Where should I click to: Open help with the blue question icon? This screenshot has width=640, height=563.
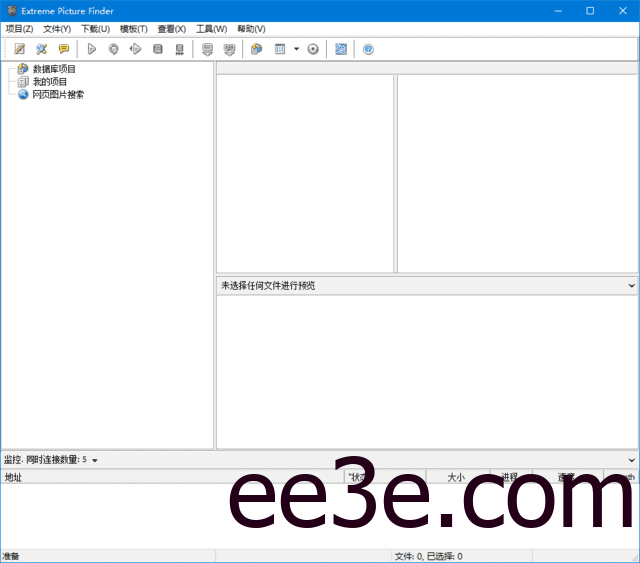[368, 49]
